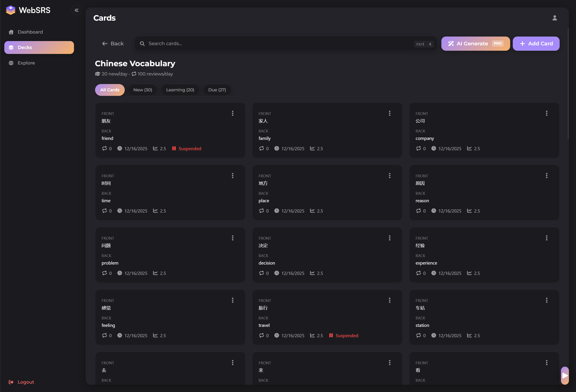The width and height of the screenshot is (576, 392).
Task: Click the Suspended label on travel card
Action: (x=347, y=335)
